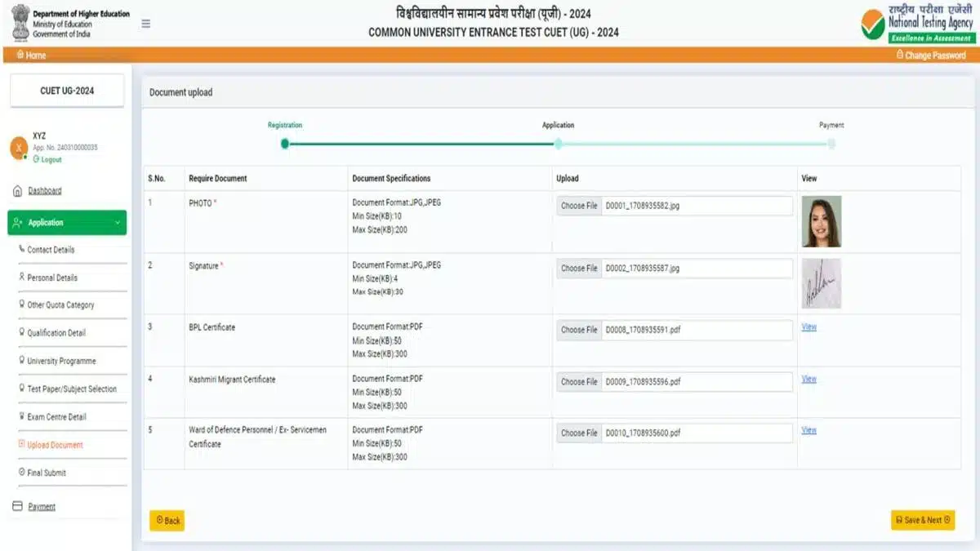Click file name D0008_1708935591.pdf
This screenshot has width=980, height=551.
coord(643,330)
